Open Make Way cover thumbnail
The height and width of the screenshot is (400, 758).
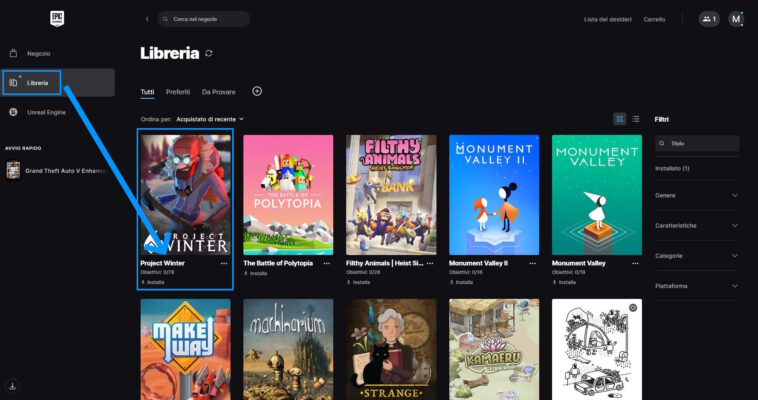(x=186, y=349)
